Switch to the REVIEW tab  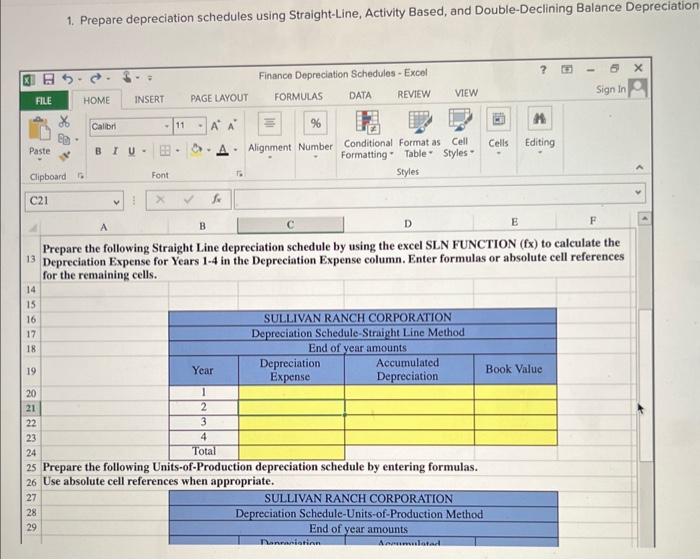click(414, 94)
